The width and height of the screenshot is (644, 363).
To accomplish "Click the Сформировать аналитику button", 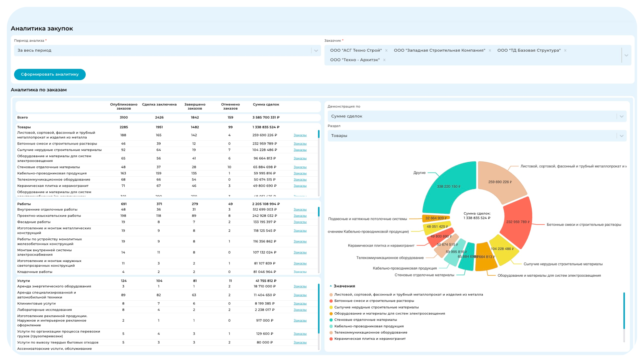I will (50, 74).
